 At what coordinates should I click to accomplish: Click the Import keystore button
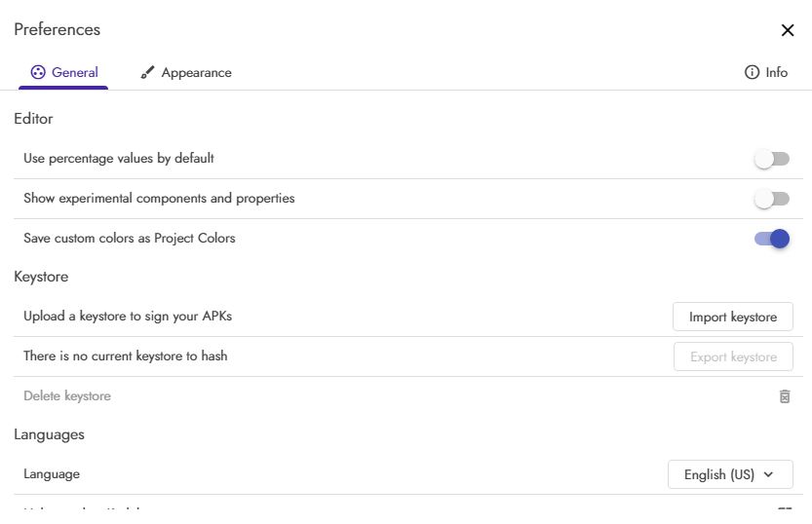[733, 317]
